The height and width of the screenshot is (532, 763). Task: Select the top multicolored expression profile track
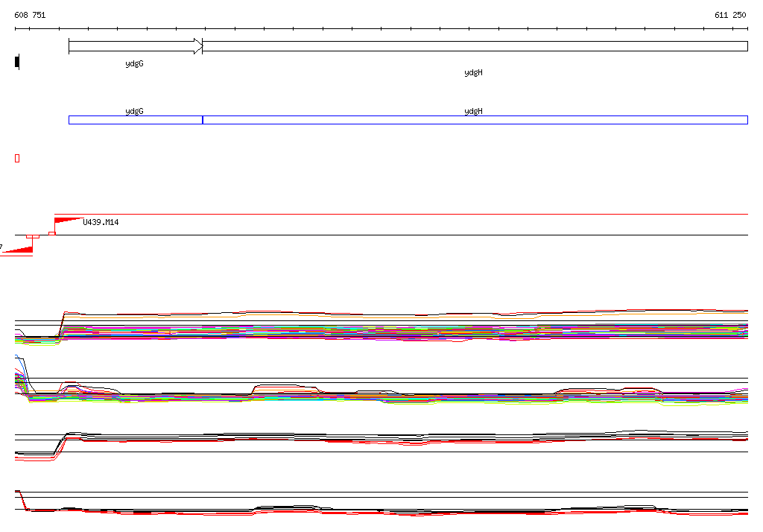click(381, 328)
